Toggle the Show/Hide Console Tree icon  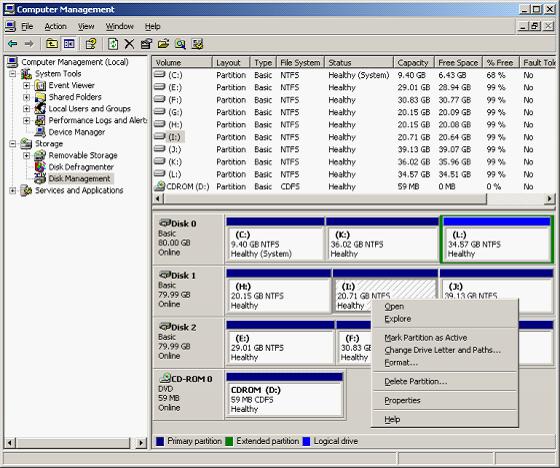69,44
